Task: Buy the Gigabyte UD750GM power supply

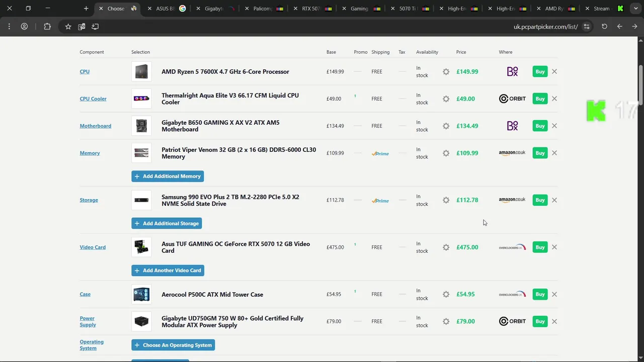Action: [x=540, y=321]
